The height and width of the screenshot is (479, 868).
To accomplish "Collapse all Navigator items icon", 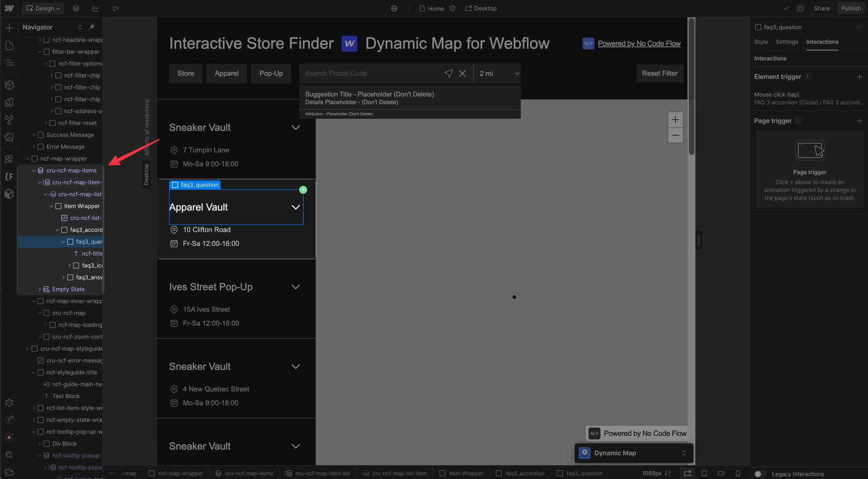I will click(x=80, y=27).
